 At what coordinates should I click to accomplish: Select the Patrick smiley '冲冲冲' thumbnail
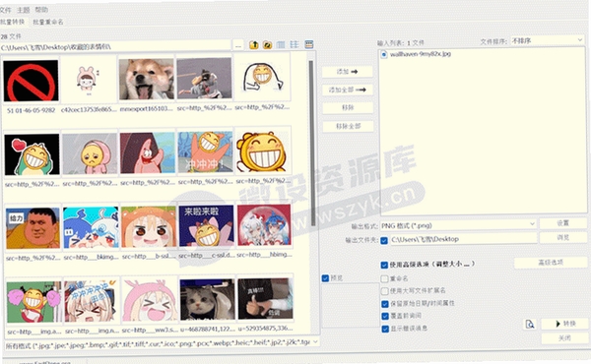tap(206, 152)
